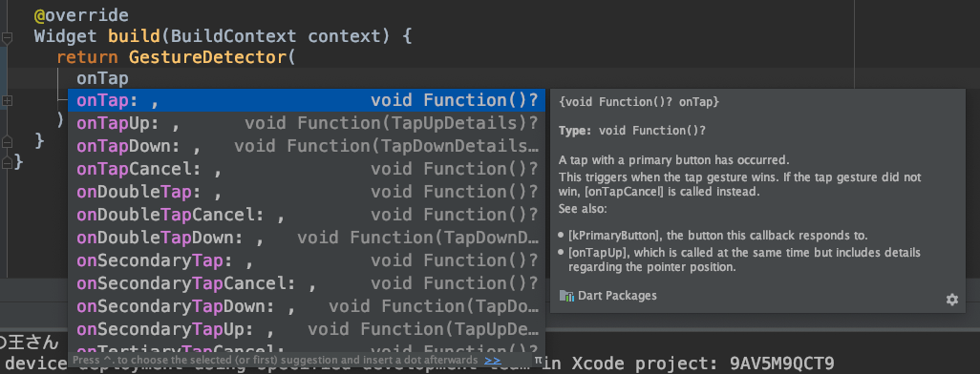Collapse the build method fold marker
This screenshot has height=374, width=980.
(7, 37)
